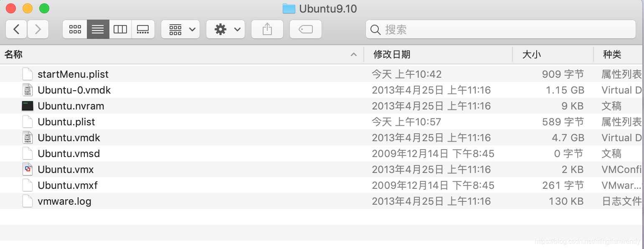Switch to gallery view
Image resolution: width=644 pixels, height=249 pixels.
(143, 29)
